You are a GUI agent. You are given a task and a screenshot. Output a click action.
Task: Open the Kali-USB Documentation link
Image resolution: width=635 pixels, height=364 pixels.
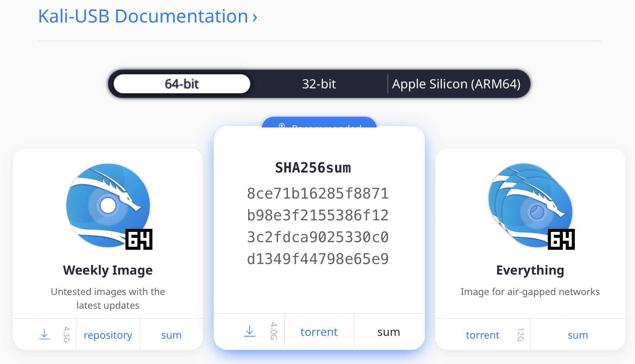click(143, 16)
